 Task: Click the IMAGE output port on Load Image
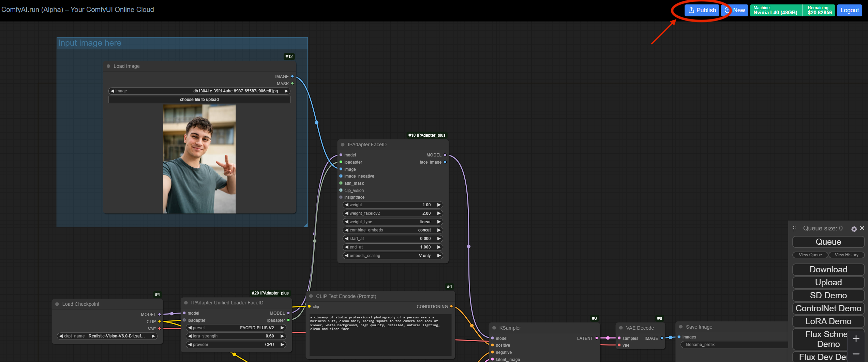[x=292, y=77]
